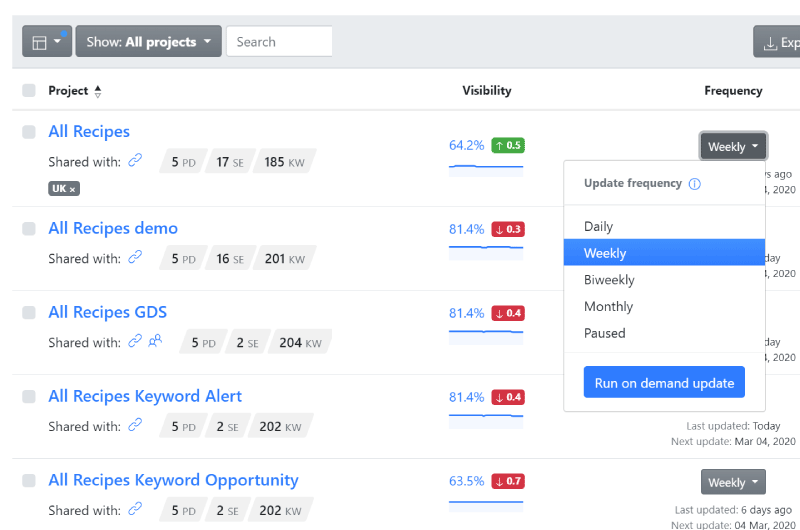Image resolution: width=800 pixels, height=530 pixels.
Task: Click the visibility sparkline for All Recipes GDS
Action: pyautogui.click(x=486, y=337)
